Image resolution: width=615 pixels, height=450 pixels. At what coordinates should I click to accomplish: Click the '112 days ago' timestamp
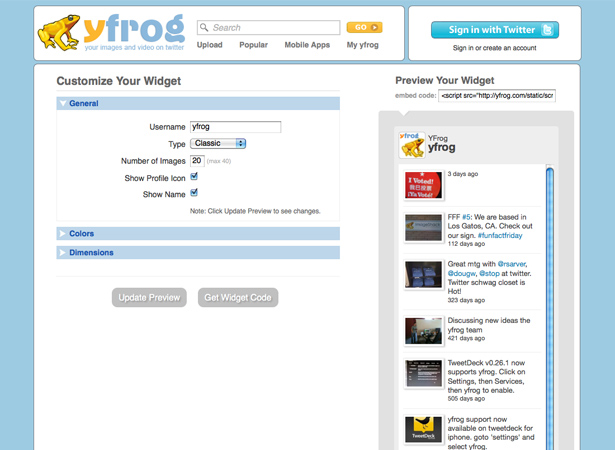point(466,244)
